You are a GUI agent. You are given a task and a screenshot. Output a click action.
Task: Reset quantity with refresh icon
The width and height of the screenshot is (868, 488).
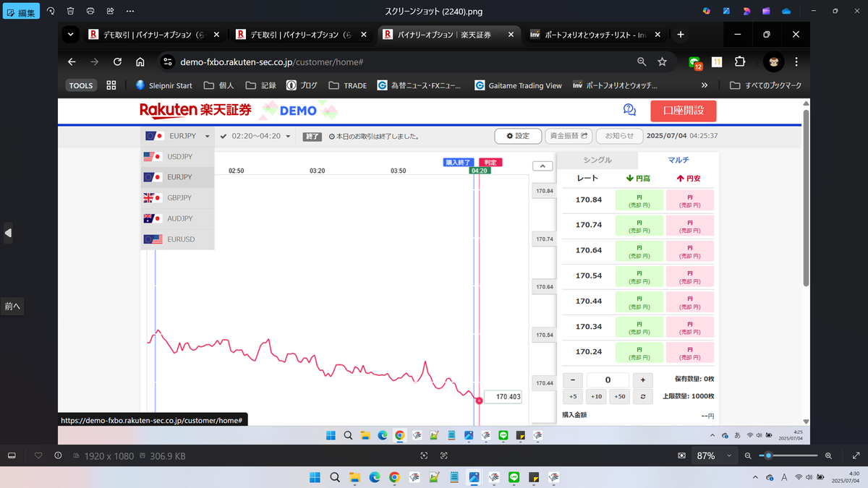(642, 396)
